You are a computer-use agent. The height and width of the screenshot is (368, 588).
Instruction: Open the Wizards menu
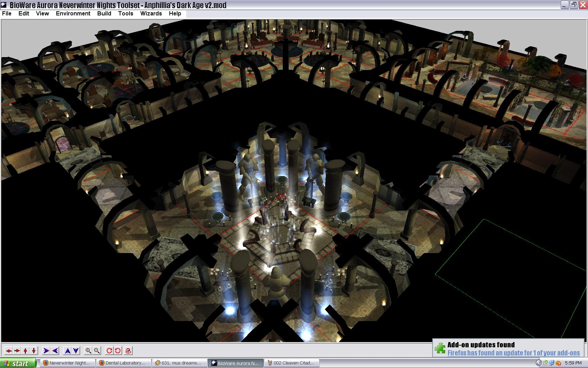point(151,13)
